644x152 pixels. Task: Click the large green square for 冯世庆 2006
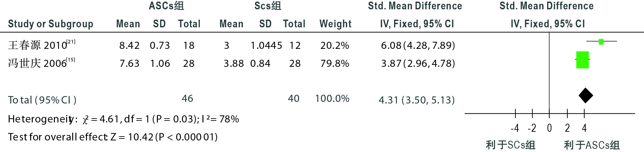coord(582,60)
